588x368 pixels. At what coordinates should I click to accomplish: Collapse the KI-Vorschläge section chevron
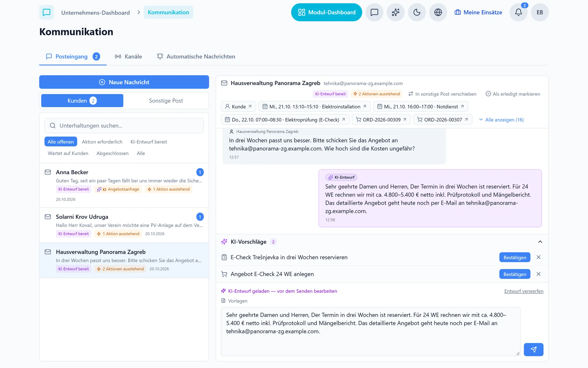pyautogui.click(x=540, y=242)
